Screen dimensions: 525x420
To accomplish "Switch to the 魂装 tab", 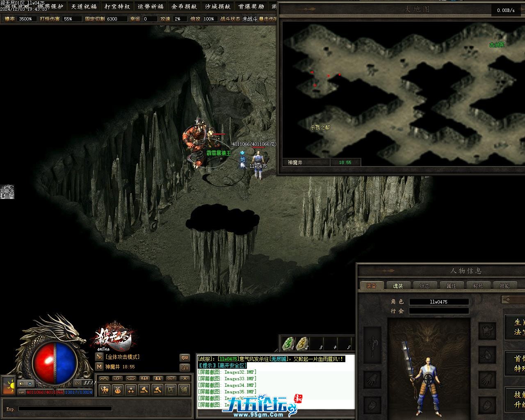I will click(398, 286).
